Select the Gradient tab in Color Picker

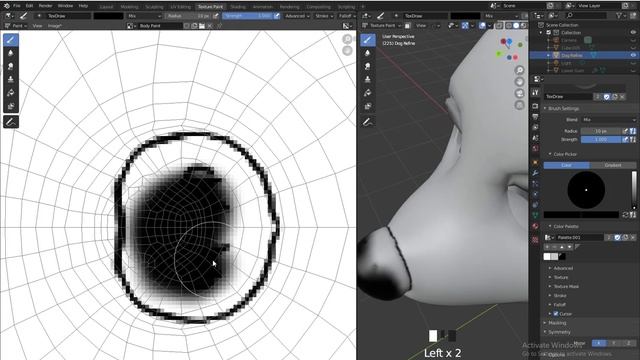point(613,165)
